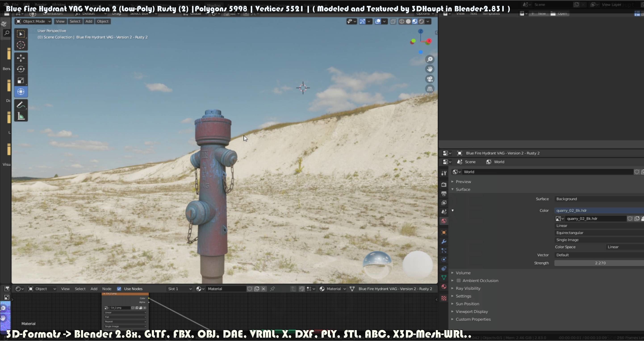Activate the 3D Cursor tool
The height and width of the screenshot is (341, 644).
click(x=21, y=45)
